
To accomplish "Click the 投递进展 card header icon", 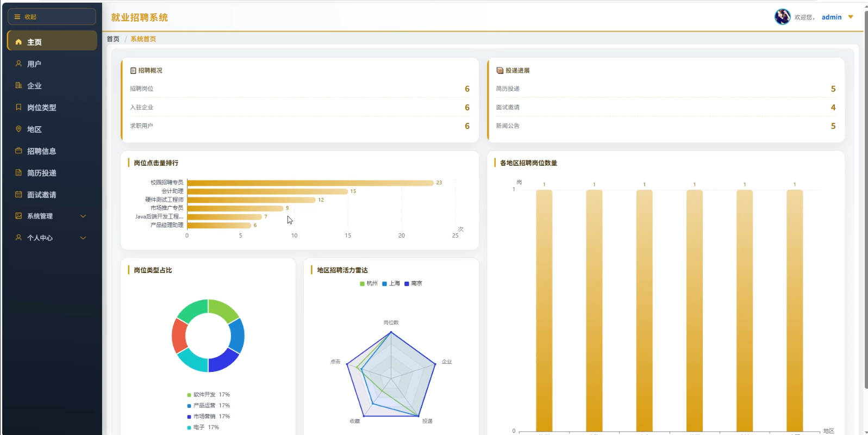I will pos(500,71).
